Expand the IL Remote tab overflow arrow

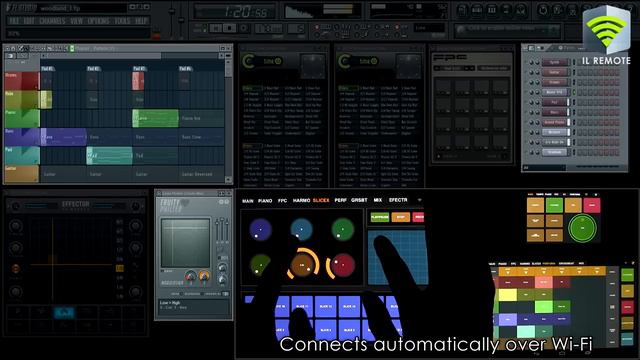(x=419, y=200)
